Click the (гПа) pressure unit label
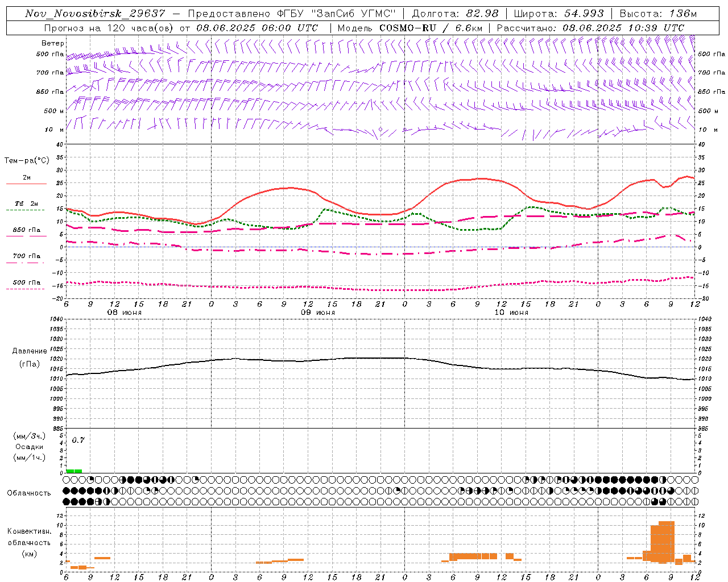The width and height of the screenshot is (728, 582). (x=29, y=364)
